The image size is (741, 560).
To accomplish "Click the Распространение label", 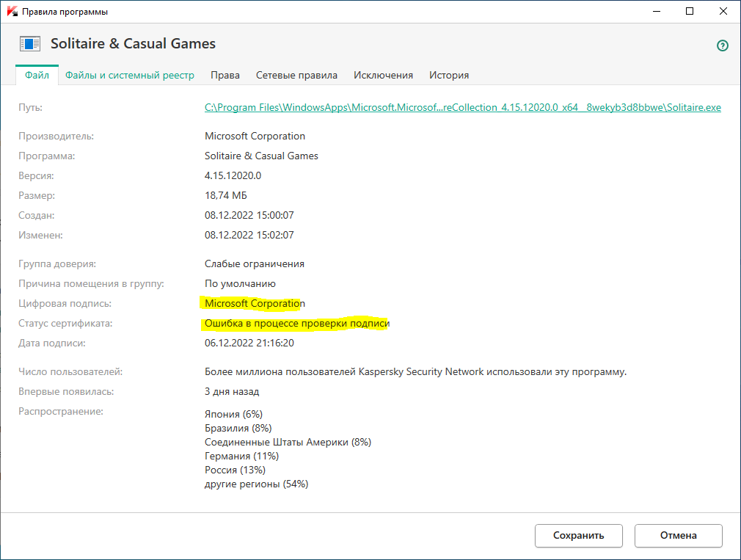I will point(60,412).
